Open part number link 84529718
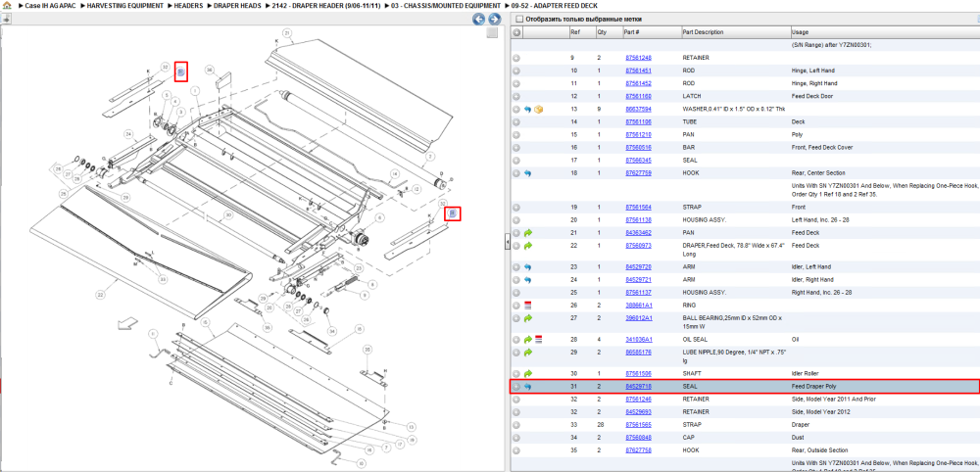Image resolution: width=980 pixels, height=472 pixels. [x=638, y=387]
